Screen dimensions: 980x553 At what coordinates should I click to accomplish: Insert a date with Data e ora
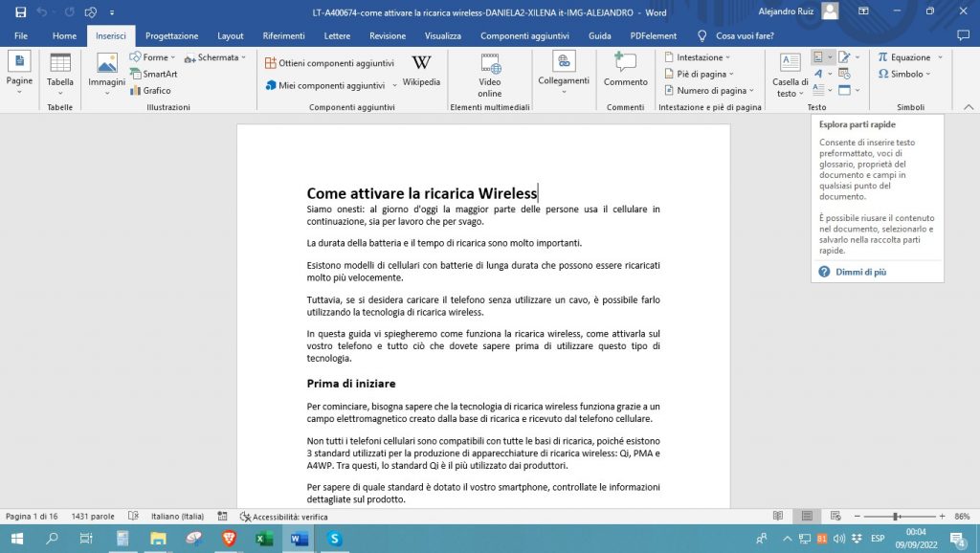click(844, 74)
